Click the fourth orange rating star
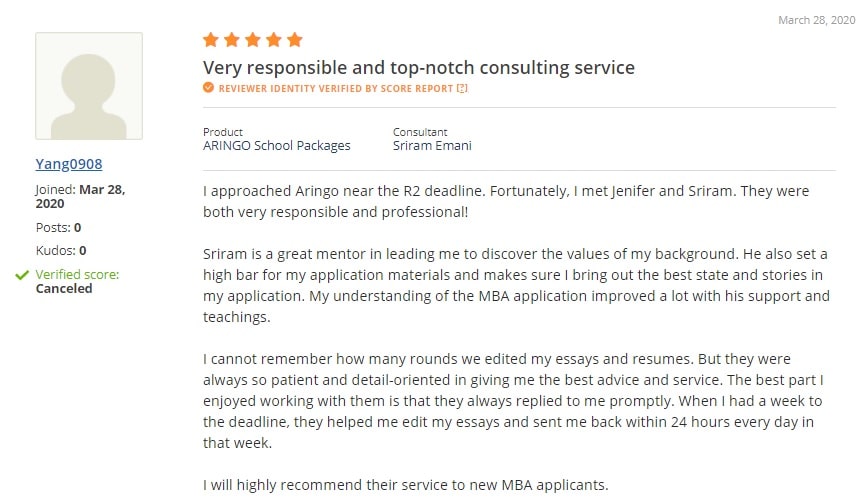867x500 pixels. pyautogui.click(x=274, y=39)
